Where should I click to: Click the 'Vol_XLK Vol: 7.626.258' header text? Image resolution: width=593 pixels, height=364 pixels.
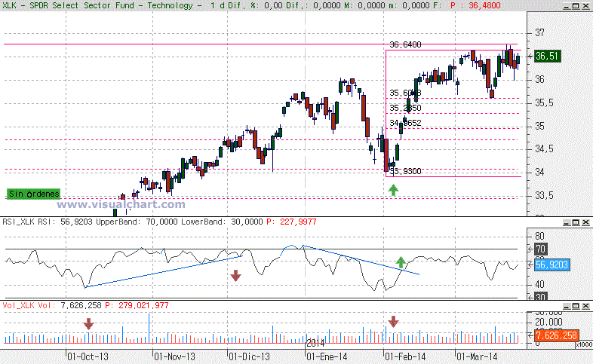click(x=52, y=305)
